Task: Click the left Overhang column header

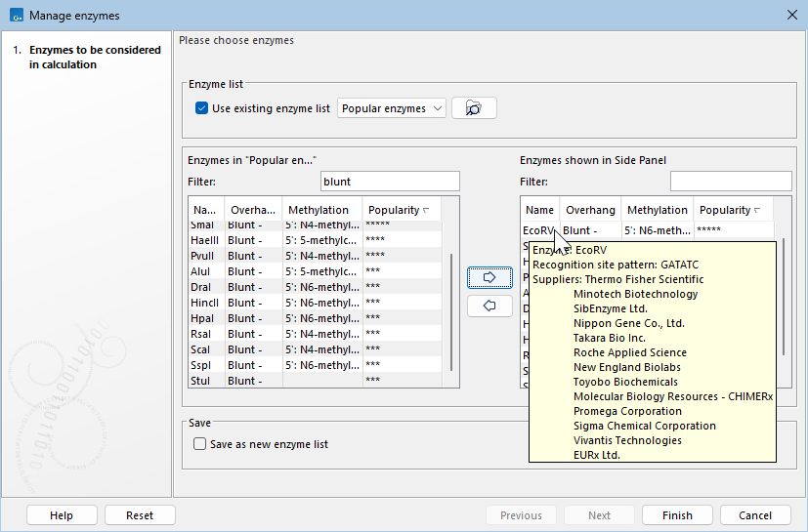Action: pyautogui.click(x=253, y=210)
